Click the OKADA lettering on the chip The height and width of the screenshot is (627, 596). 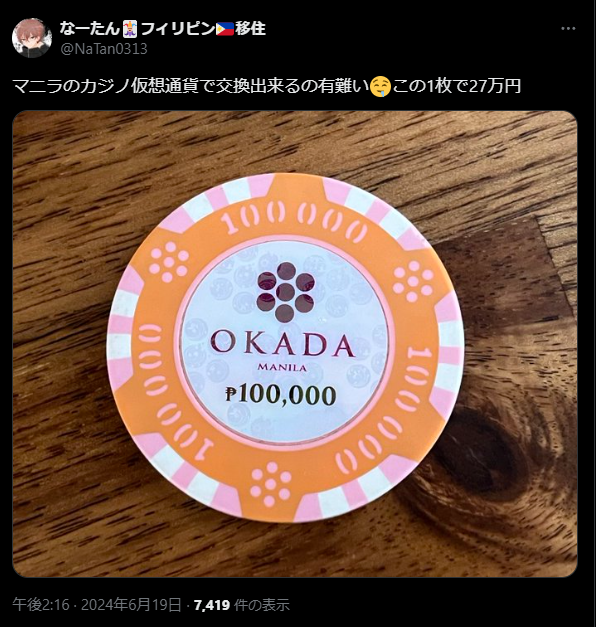283,345
